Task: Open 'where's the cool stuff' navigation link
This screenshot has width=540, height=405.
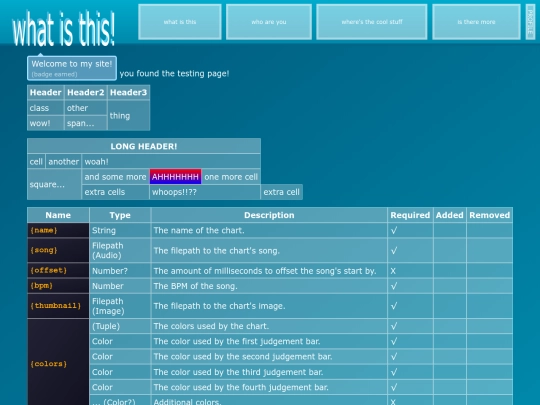Action: click(x=372, y=22)
